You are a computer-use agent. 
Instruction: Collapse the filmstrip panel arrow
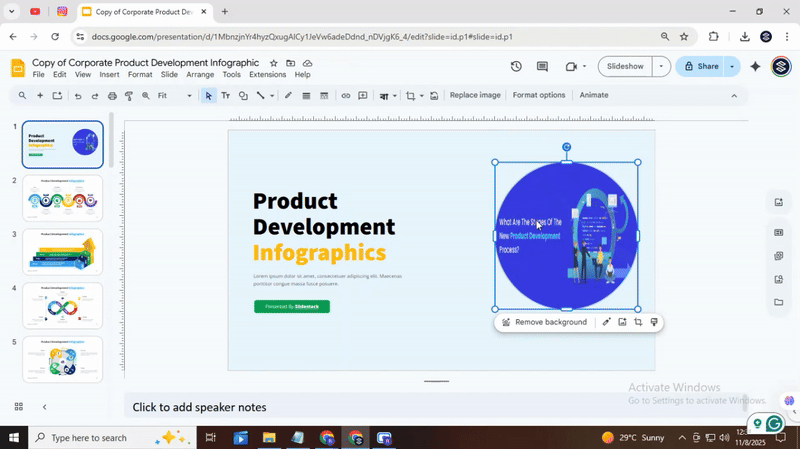44,407
